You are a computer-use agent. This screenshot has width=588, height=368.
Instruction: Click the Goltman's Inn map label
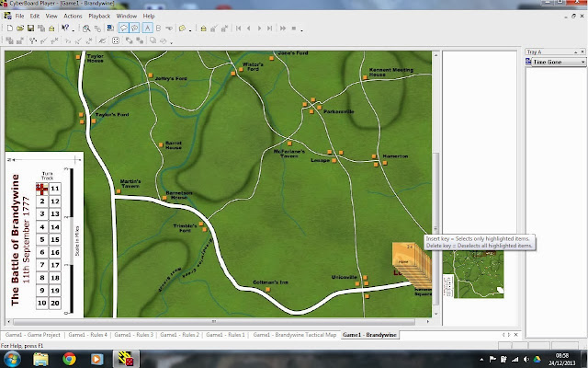coord(270,282)
